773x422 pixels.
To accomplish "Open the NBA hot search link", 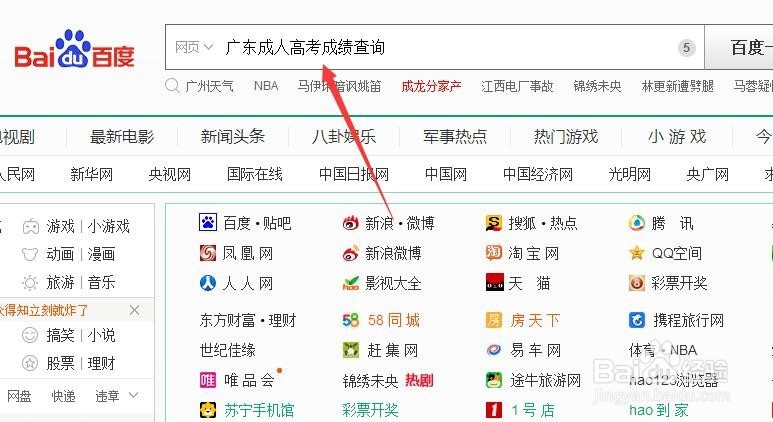I will (266, 86).
